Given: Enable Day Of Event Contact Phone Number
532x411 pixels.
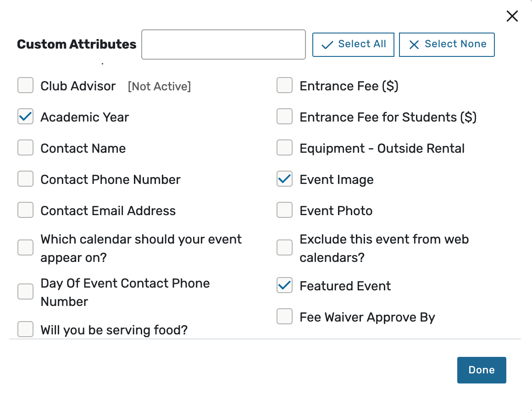Looking at the screenshot, I should (x=26, y=292).
